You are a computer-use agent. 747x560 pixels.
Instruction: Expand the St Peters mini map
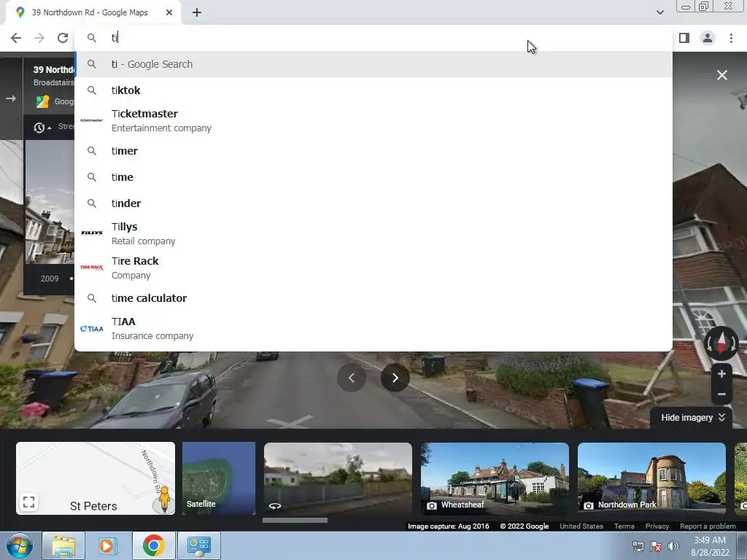[x=28, y=502]
